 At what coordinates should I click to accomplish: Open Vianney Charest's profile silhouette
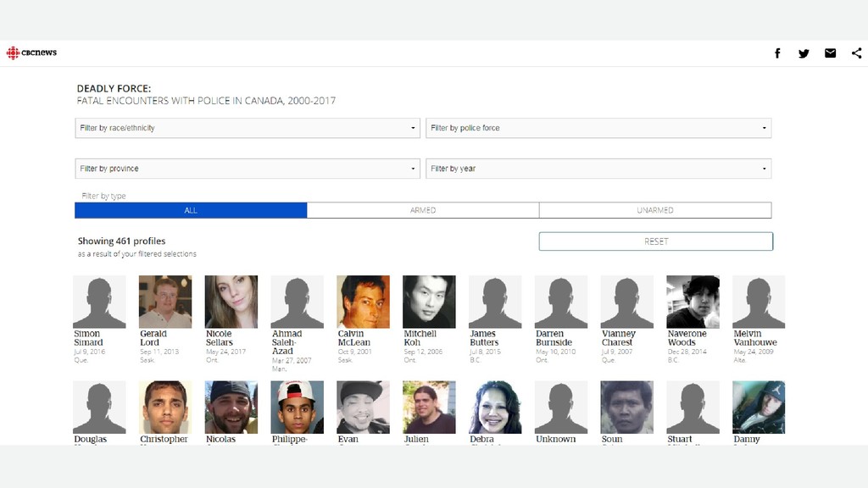[626, 302]
